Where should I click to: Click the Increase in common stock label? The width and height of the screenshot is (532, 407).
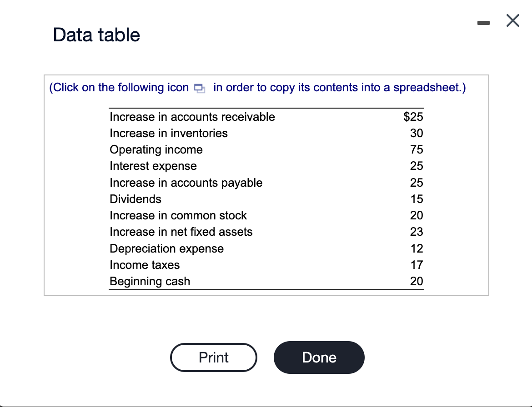(178, 215)
